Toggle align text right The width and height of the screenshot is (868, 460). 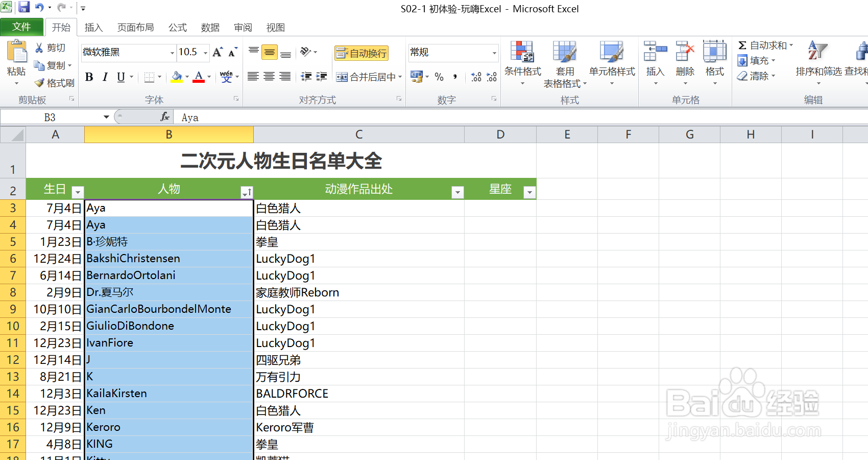tap(285, 77)
